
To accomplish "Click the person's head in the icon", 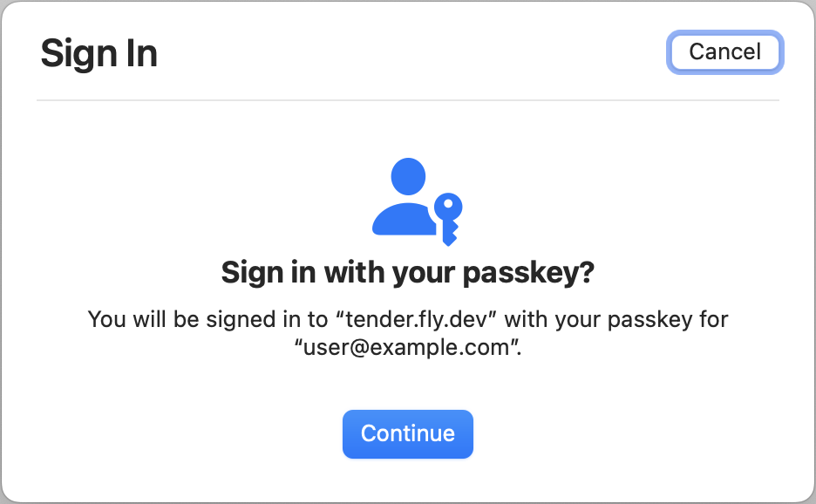I will coord(406,175).
